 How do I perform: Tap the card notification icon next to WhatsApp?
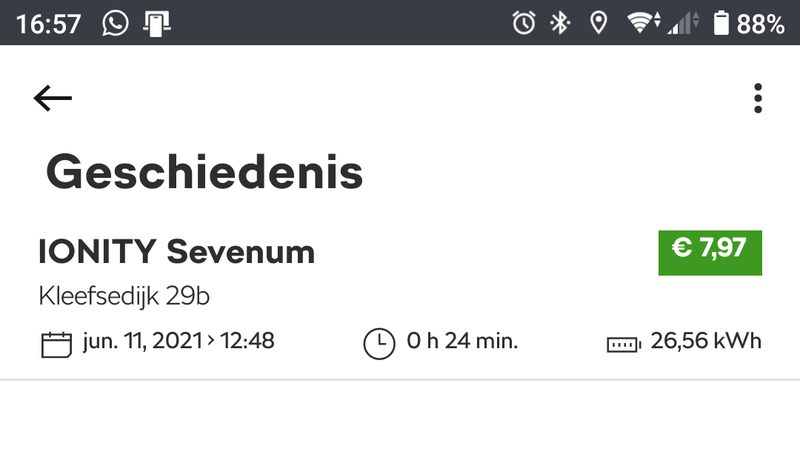point(156,23)
